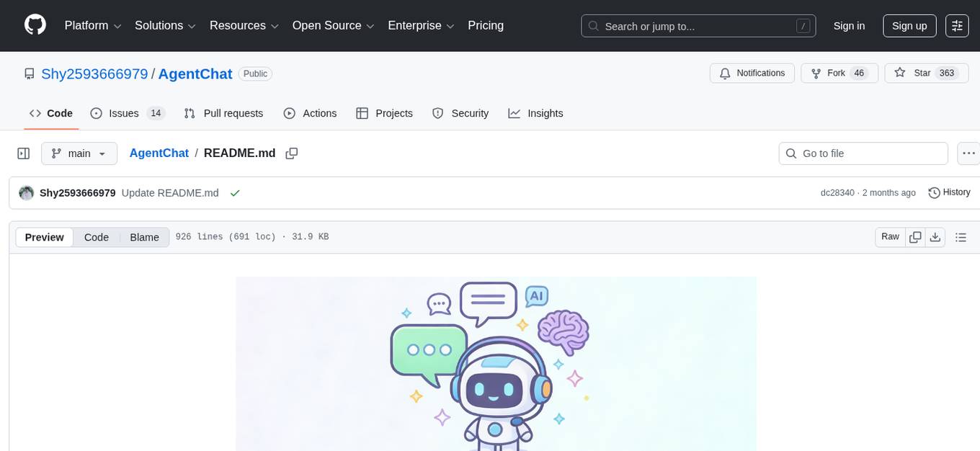The width and height of the screenshot is (980, 451).
Task: Copy the README.md file path icon
Action: [292, 153]
